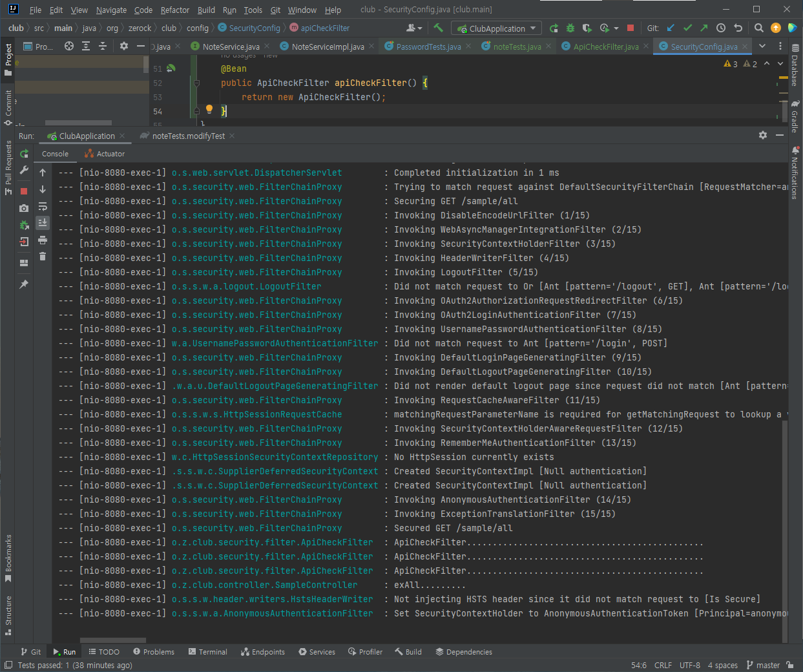Toggle the Project tool window stripe button
This screenshot has width=803, height=672.
pyautogui.click(x=8, y=60)
